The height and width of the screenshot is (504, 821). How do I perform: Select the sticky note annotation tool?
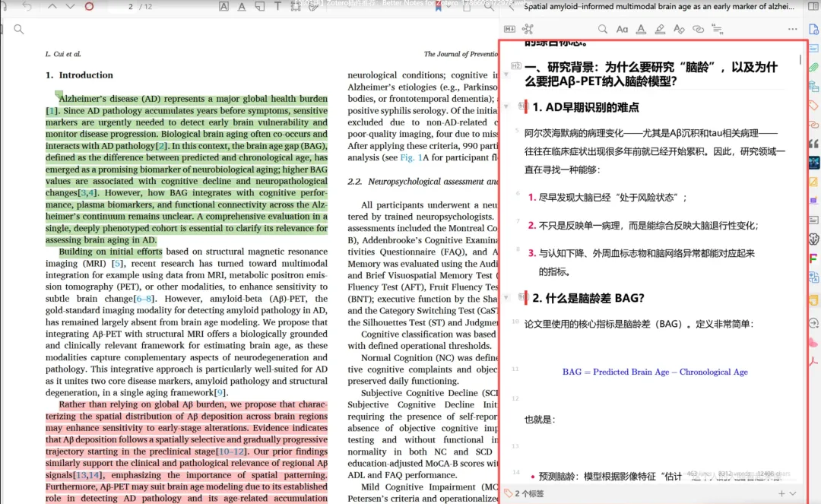(260, 7)
